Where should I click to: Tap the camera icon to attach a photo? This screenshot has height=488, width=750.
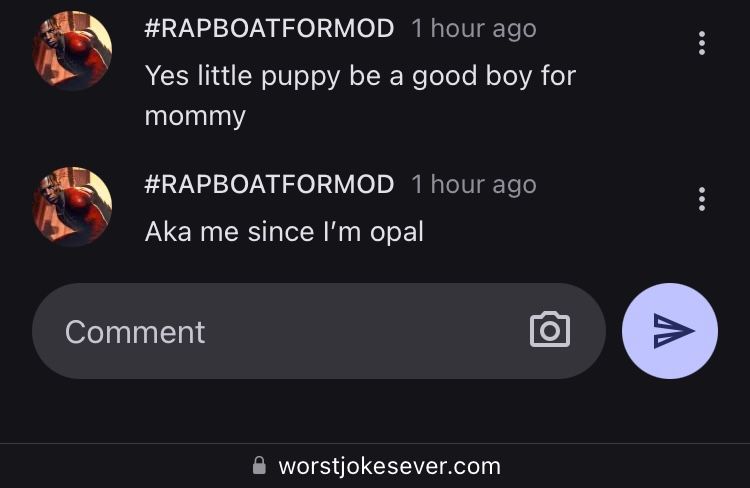pos(549,330)
